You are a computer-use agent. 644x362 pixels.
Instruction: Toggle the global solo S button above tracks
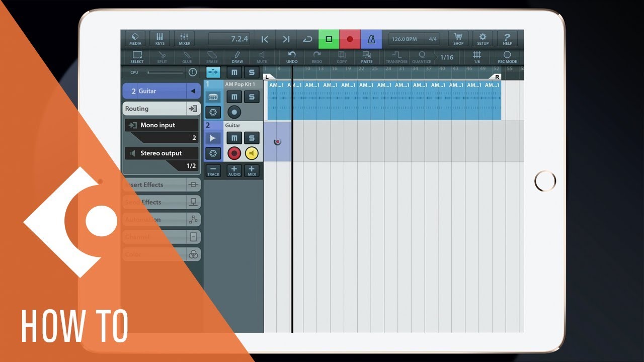[252, 72]
